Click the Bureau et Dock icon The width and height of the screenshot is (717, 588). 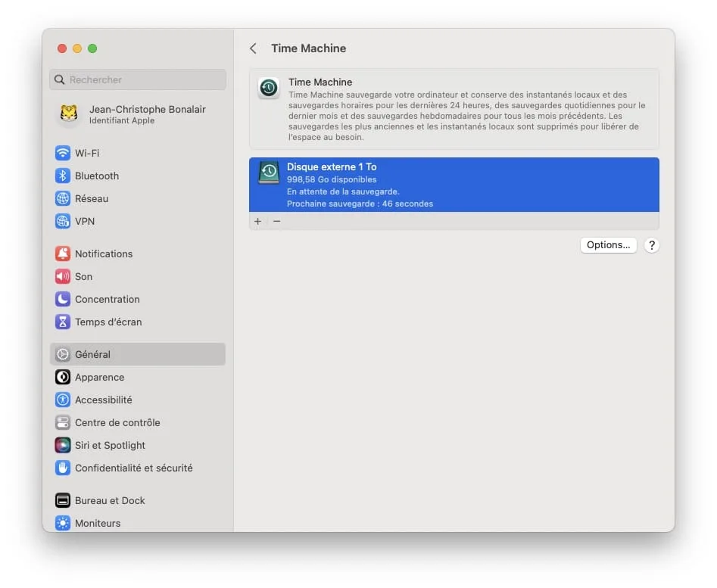[63, 501]
